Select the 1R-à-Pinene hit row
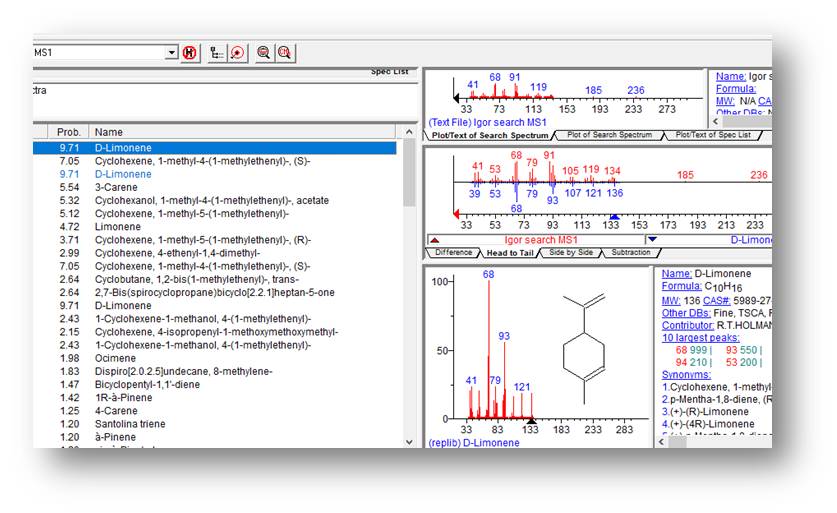This screenshot has width=837, height=513. (x=215, y=398)
